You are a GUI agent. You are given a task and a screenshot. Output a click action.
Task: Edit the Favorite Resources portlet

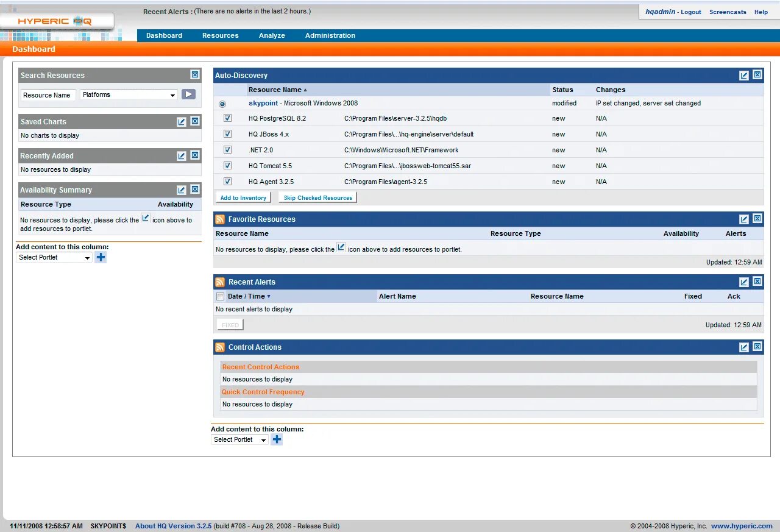(x=744, y=219)
